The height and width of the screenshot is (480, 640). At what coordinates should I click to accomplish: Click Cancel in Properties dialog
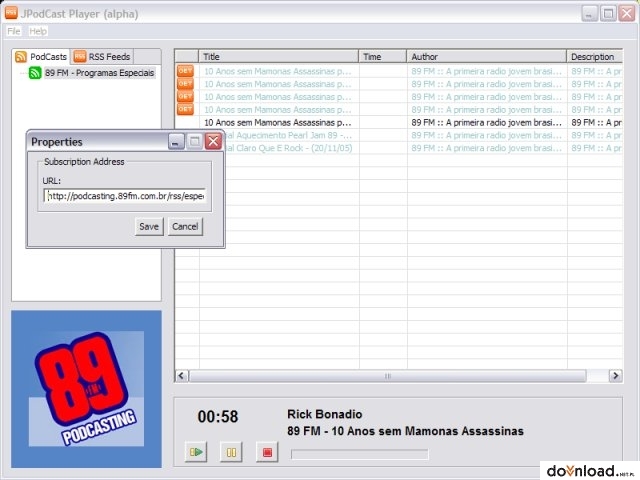(185, 227)
